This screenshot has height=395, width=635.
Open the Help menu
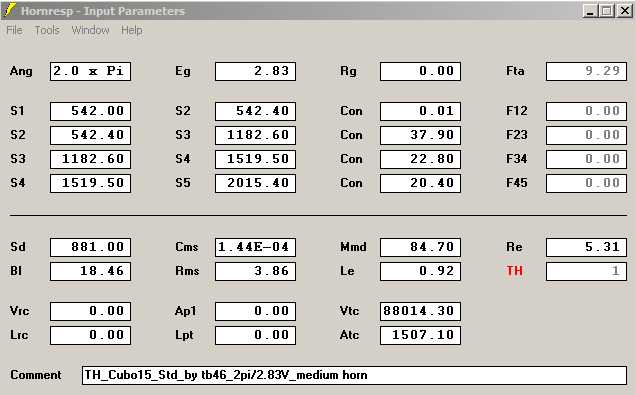click(x=132, y=30)
